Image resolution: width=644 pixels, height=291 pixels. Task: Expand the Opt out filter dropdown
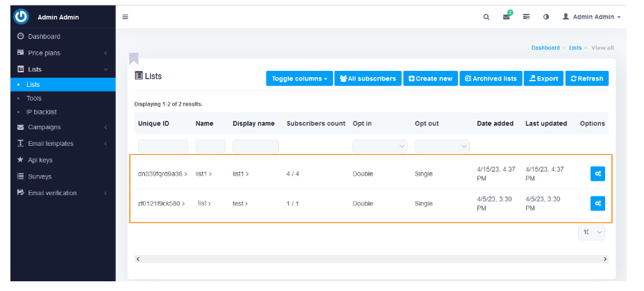coord(442,147)
